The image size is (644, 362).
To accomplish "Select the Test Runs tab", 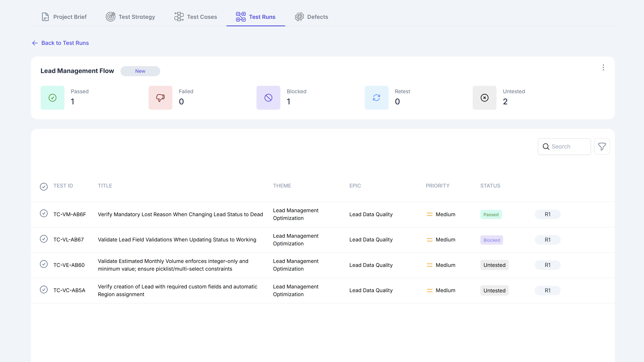I will pyautogui.click(x=256, y=17).
